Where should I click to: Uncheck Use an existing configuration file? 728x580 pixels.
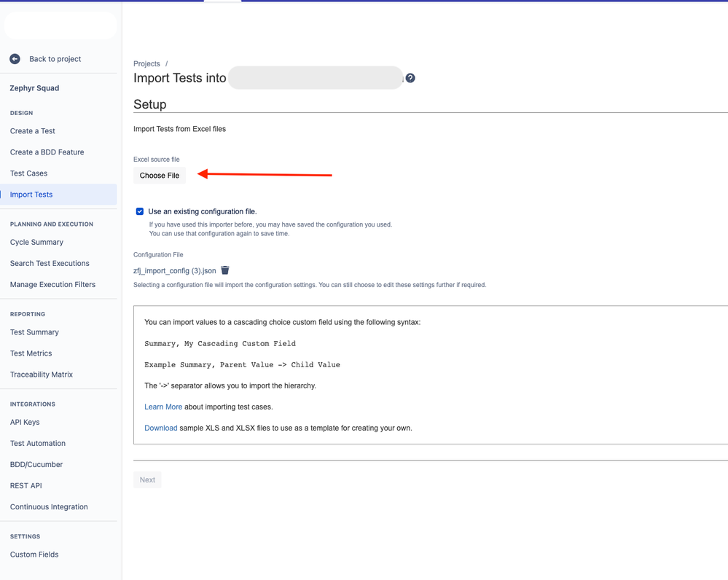pos(140,211)
